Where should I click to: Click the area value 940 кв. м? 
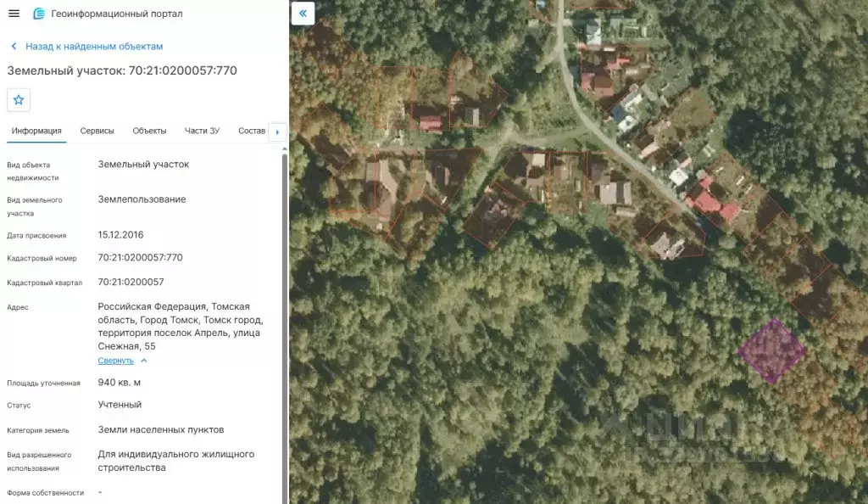[x=119, y=383]
